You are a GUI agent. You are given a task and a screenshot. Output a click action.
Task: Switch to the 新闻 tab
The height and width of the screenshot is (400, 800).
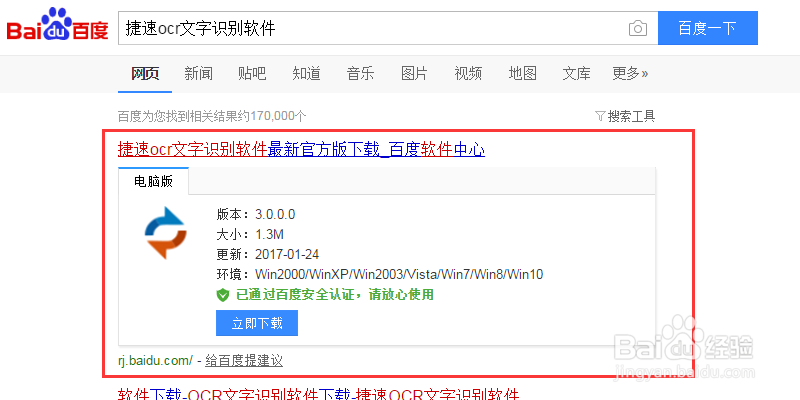tap(198, 74)
